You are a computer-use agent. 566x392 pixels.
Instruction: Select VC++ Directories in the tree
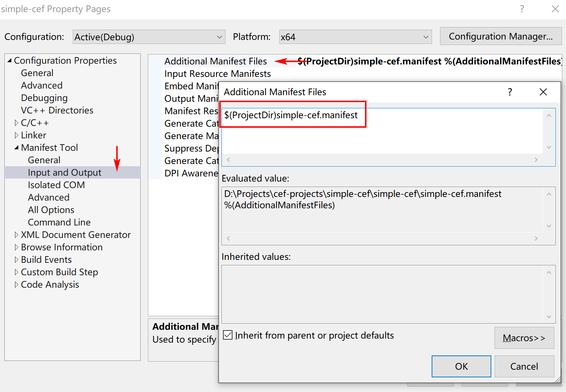point(57,110)
